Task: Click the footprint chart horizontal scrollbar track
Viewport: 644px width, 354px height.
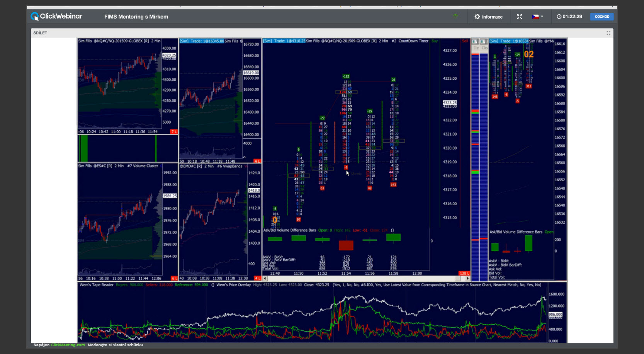Action: pyautogui.click(x=366, y=278)
